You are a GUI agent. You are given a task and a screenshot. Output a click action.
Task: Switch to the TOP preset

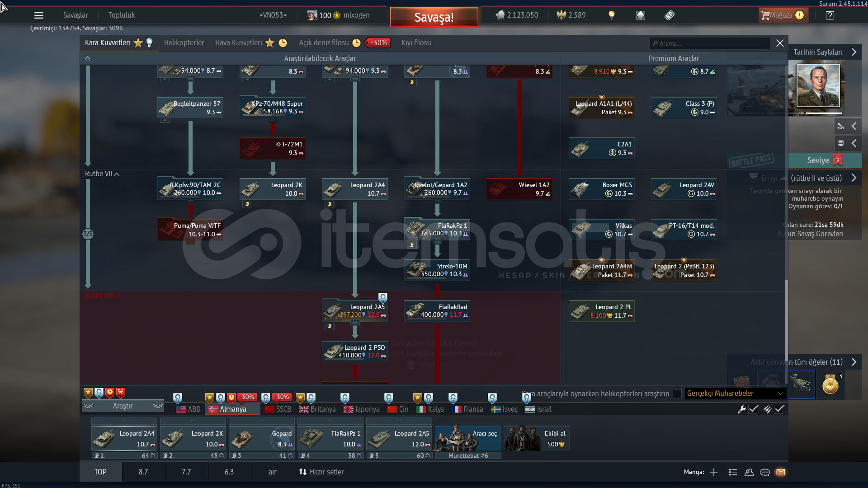[100, 472]
